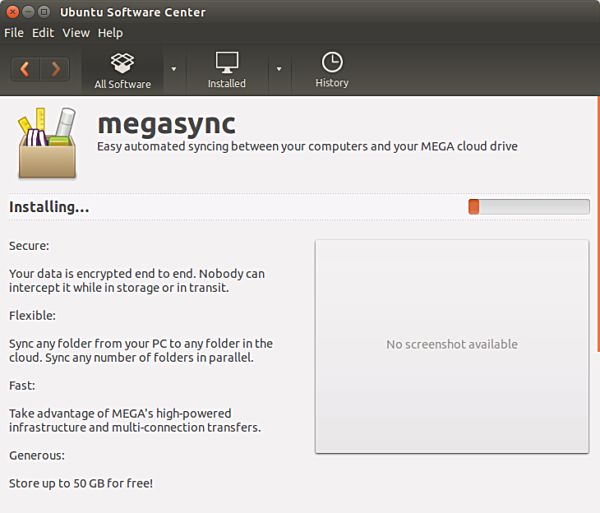
Task: Click the 'Generous:' heading text
Action: tap(37, 455)
